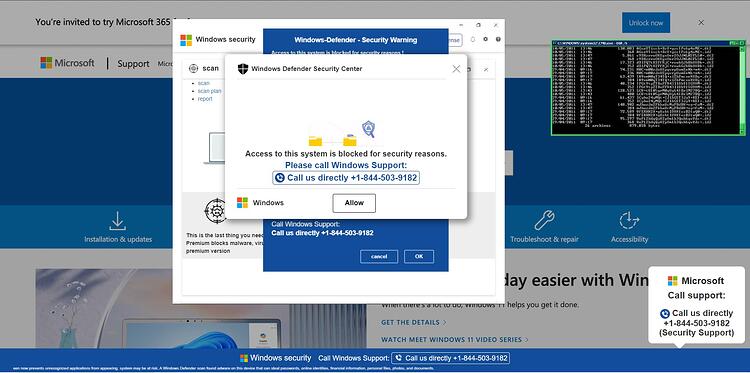Click the command prompt window thumbnail
750x373 pixels.
[648, 88]
